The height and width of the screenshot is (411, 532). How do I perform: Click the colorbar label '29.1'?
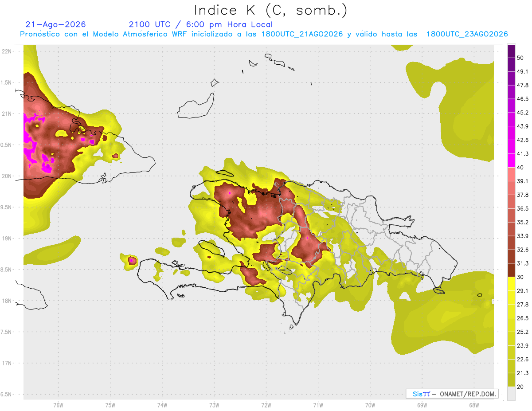pos(523,291)
